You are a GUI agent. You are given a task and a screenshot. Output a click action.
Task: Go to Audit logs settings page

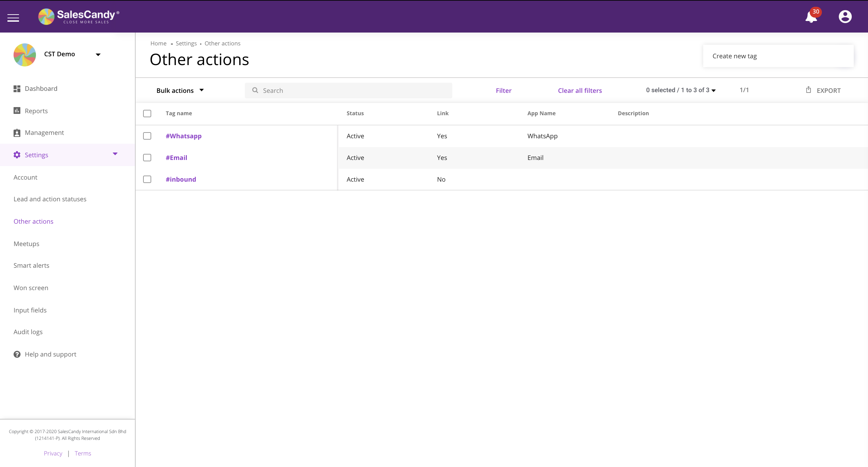pyautogui.click(x=28, y=332)
